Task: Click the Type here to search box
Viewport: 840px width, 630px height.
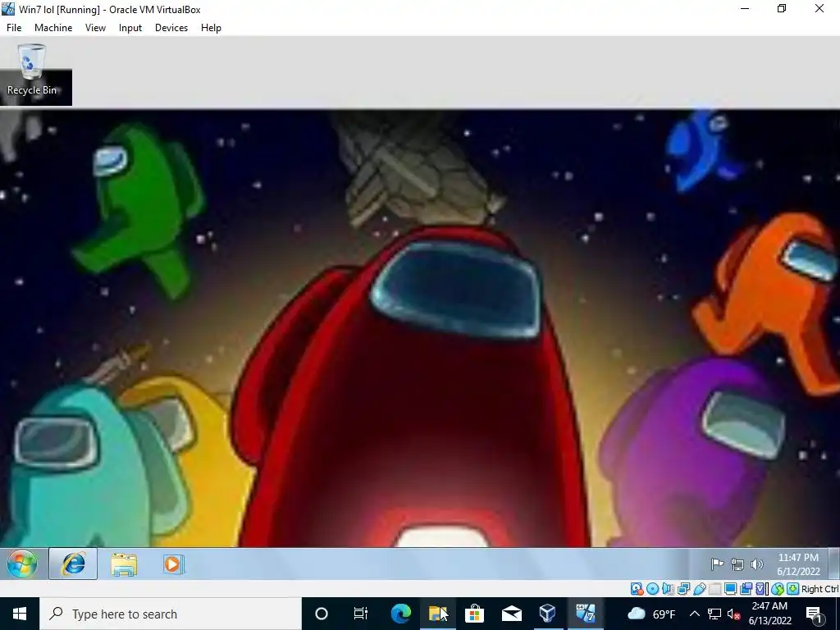Action: click(x=171, y=614)
